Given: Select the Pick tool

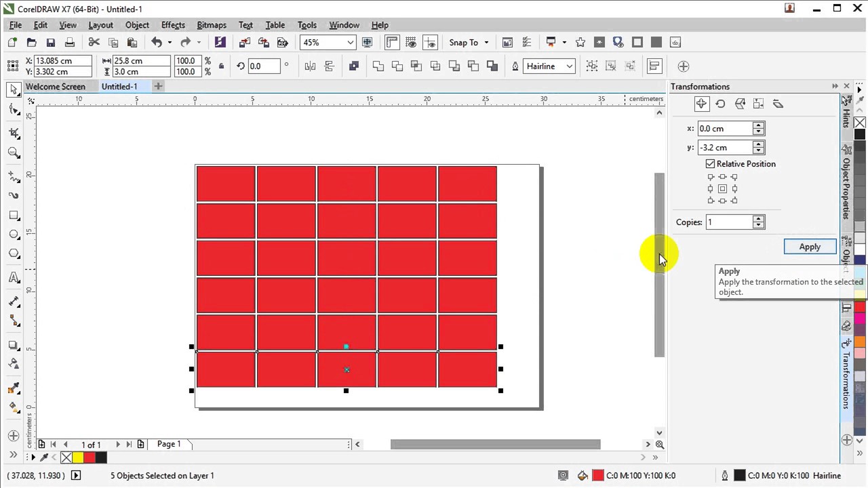Looking at the screenshot, I should 14,89.
